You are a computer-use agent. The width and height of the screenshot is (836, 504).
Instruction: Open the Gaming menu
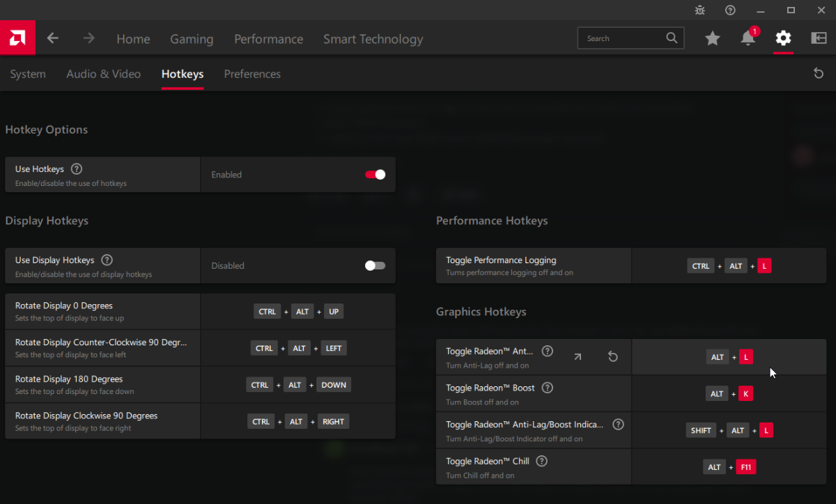coord(192,39)
